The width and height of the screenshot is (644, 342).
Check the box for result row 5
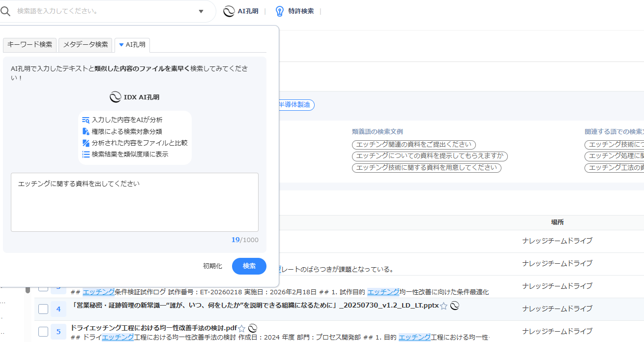coord(43,332)
